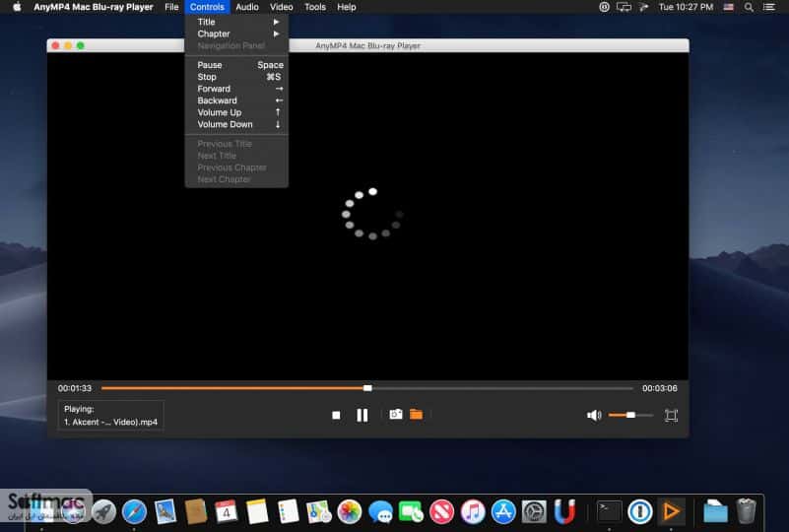Open System Preferences gear in Dock
Image resolution: width=789 pixels, height=532 pixels.
(x=534, y=512)
